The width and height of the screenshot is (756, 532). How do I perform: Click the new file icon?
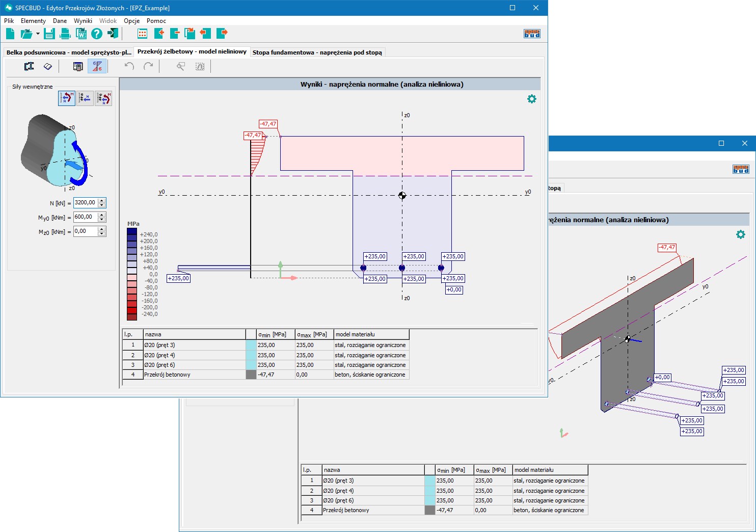tap(10, 34)
